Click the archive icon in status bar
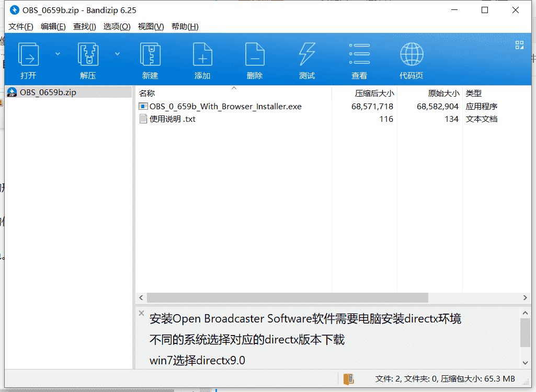 (x=349, y=379)
